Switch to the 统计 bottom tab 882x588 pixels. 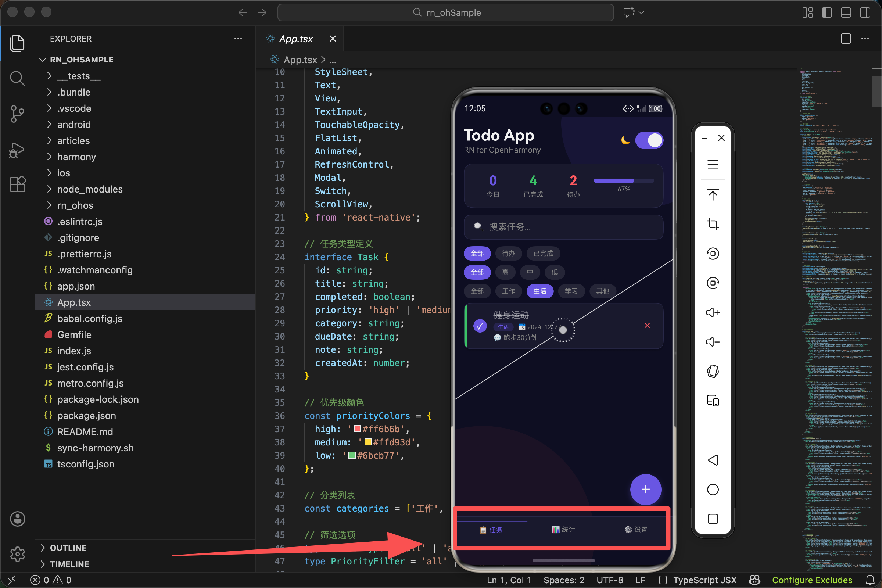563,530
